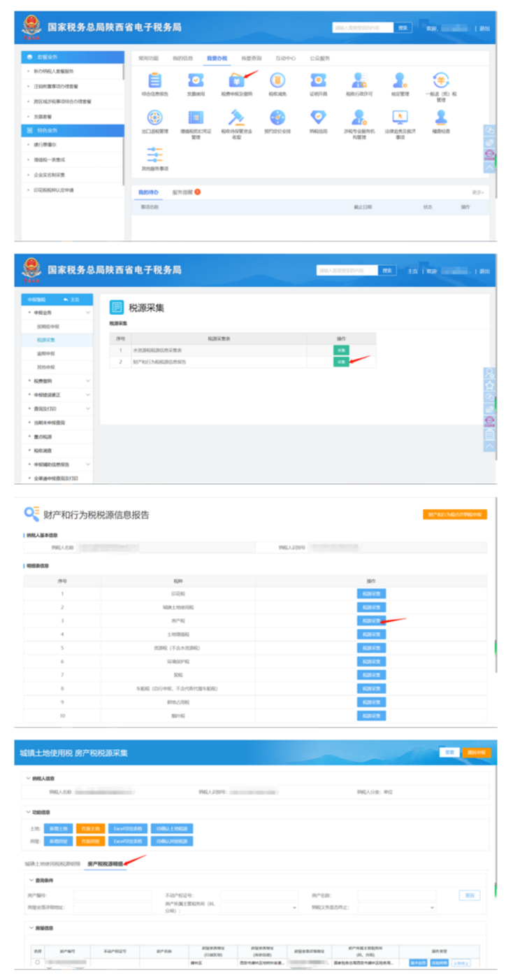Open the 税费申报及缴纳 icon
The image size is (513, 980).
(x=236, y=80)
